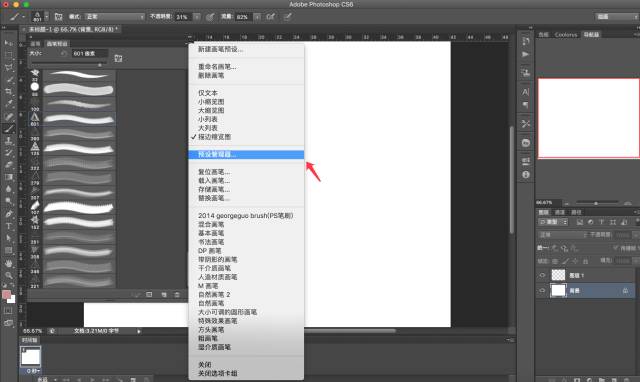The width and height of the screenshot is (640, 382).
Task: Open the layer filter kind dropdown
Action: [x=553, y=222]
